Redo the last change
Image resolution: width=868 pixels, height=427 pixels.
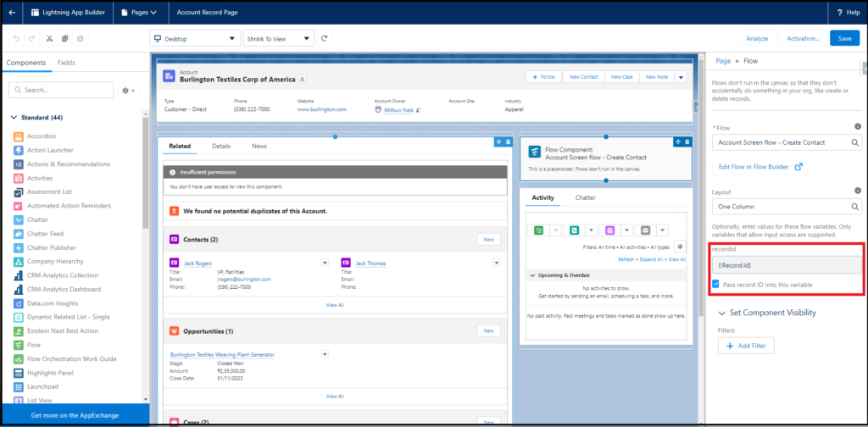point(31,39)
